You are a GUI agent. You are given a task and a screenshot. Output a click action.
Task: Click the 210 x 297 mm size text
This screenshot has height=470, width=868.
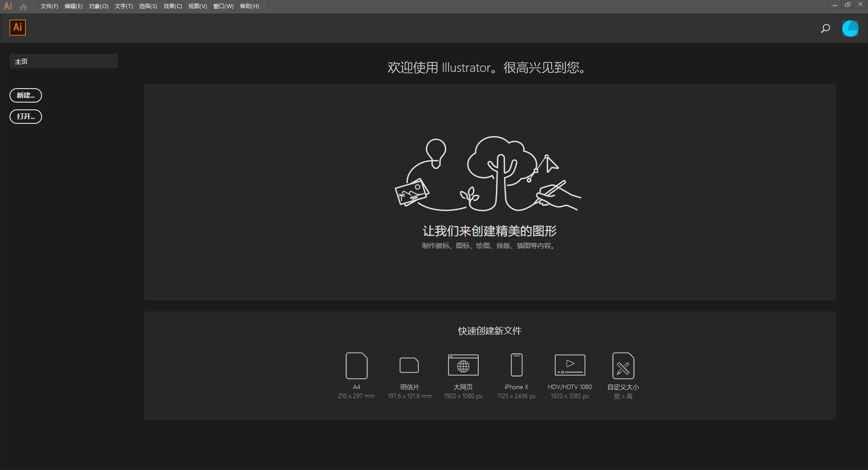click(x=356, y=396)
